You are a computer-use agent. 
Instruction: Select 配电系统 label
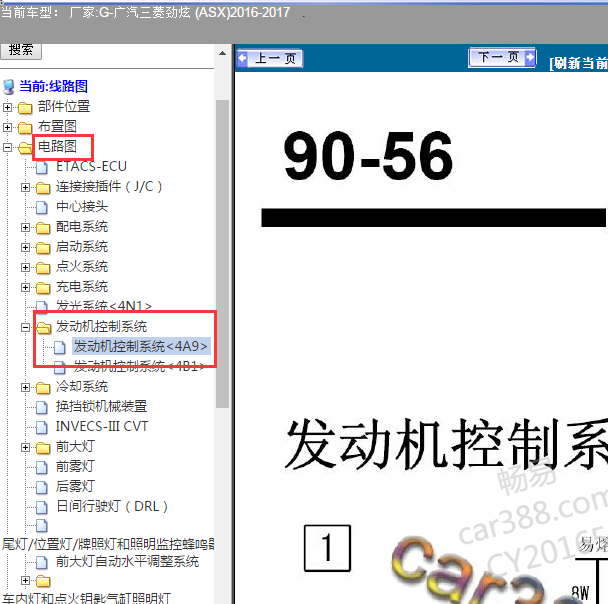point(82,226)
